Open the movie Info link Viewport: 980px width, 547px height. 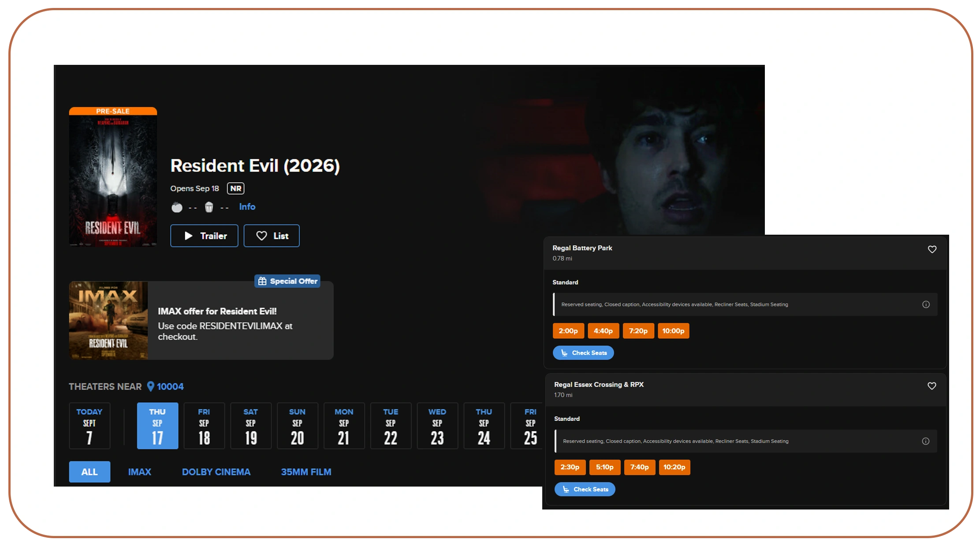click(x=247, y=206)
